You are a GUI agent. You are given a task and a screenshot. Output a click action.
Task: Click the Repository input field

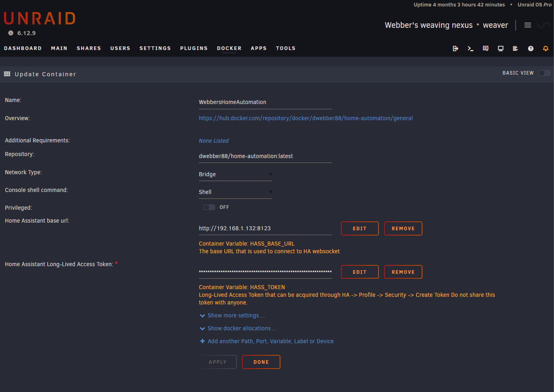[x=265, y=156]
